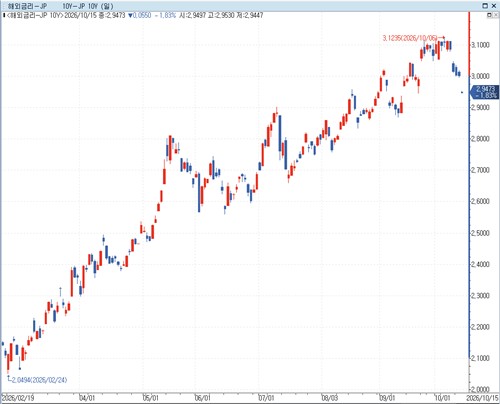500x404 pixels.
Task: Click the 3.0000 y-axis label
Action: click(x=480, y=76)
